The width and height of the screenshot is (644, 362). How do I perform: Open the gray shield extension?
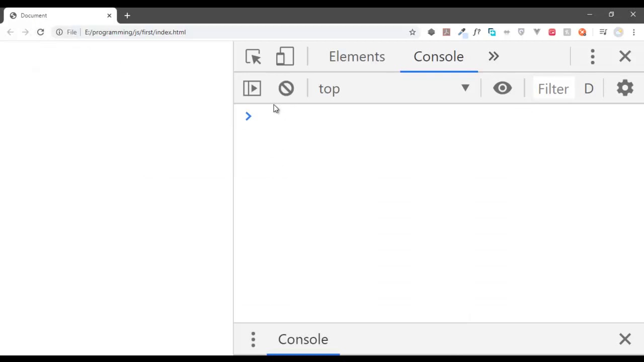pyautogui.click(x=521, y=32)
